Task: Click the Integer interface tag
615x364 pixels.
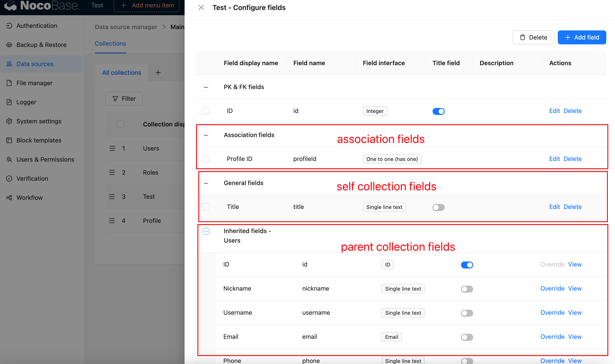Action: coord(375,111)
